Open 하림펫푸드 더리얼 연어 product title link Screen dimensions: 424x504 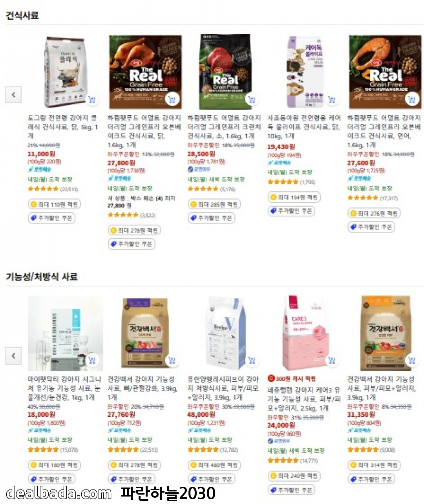[384, 131]
